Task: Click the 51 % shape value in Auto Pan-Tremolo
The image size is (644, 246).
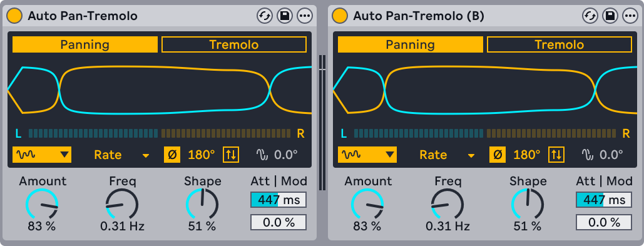Action: (202, 226)
